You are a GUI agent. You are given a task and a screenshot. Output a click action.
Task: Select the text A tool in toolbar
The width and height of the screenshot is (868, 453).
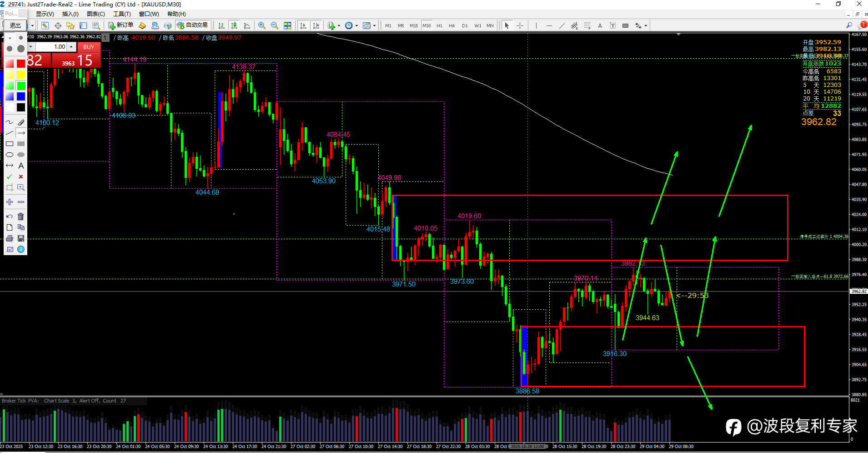tap(600, 25)
